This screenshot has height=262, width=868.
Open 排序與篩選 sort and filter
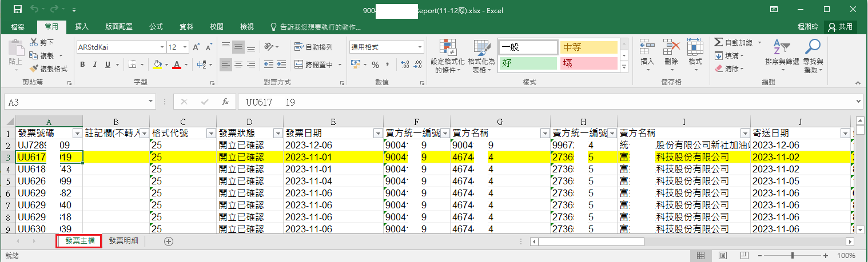pyautogui.click(x=782, y=56)
